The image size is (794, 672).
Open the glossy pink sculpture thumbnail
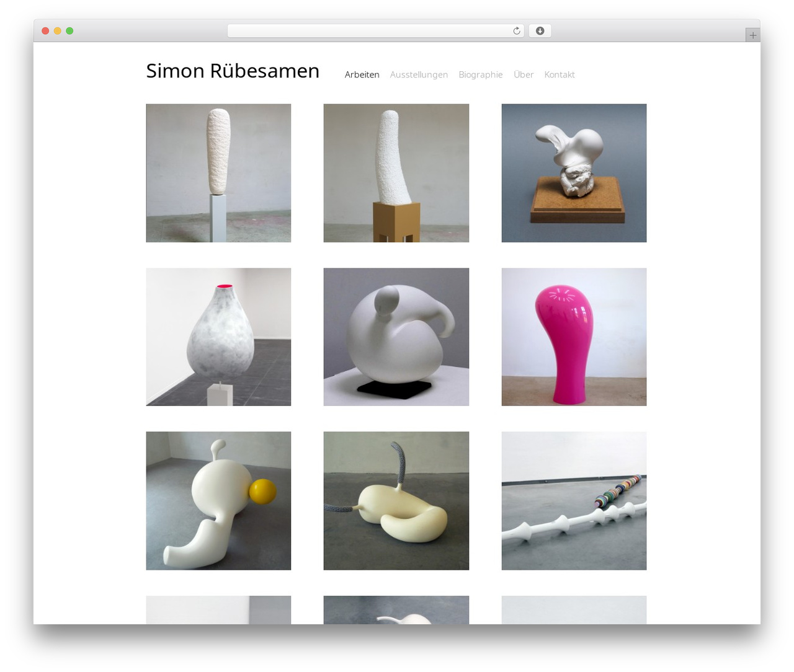click(x=574, y=337)
